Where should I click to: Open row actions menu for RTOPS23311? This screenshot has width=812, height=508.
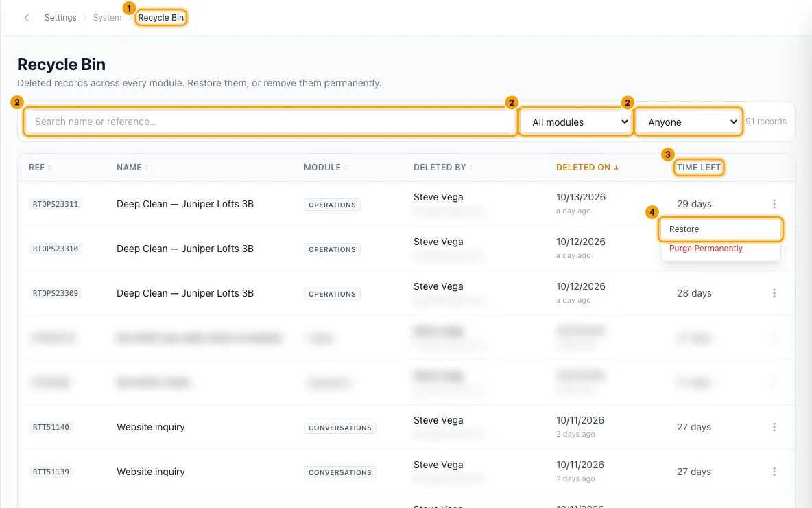pyautogui.click(x=774, y=205)
